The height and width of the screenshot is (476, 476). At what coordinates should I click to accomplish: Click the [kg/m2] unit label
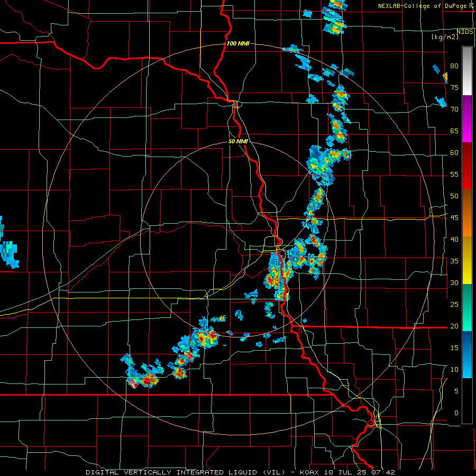tap(445, 37)
